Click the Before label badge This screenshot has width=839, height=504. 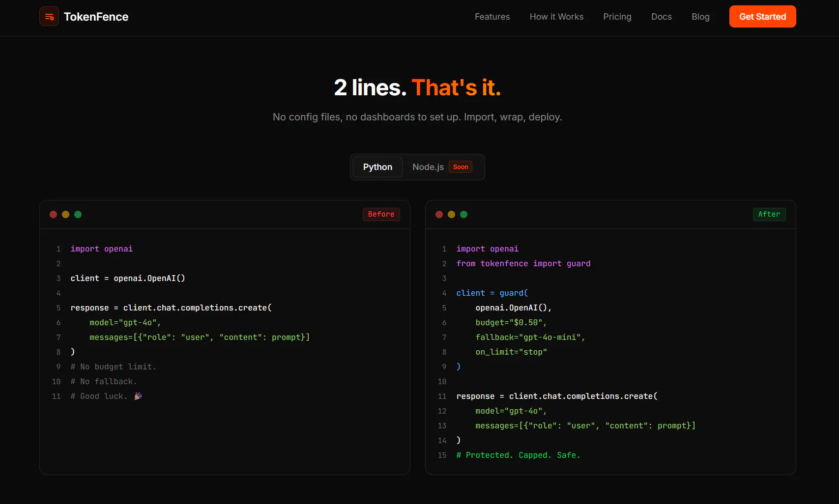(x=381, y=214)
